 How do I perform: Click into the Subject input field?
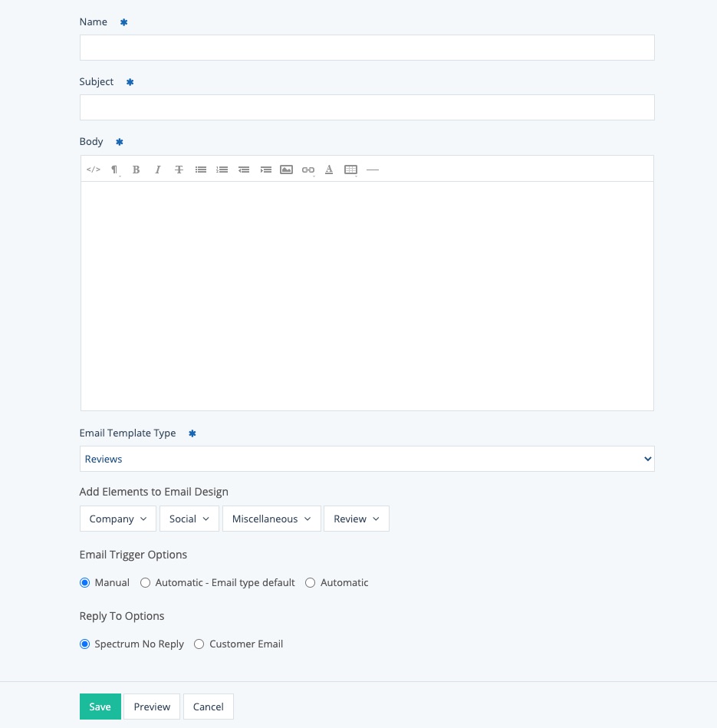(x=367, y=107)
